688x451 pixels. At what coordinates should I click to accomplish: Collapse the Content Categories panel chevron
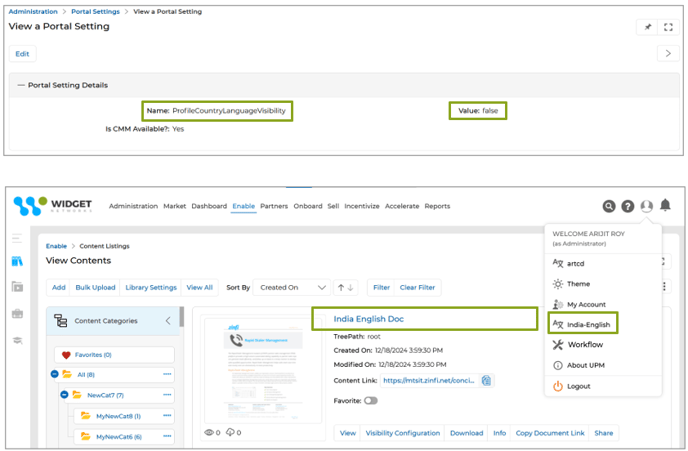point(168,321)
